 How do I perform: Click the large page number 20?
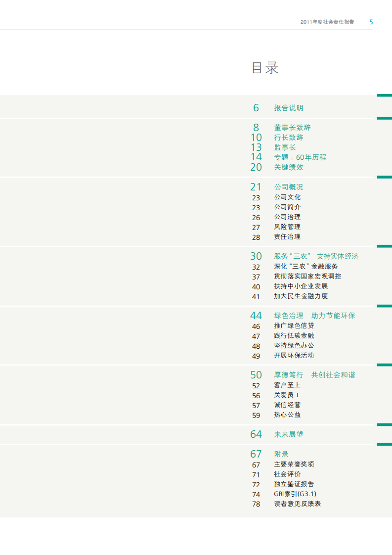[256, 167]
